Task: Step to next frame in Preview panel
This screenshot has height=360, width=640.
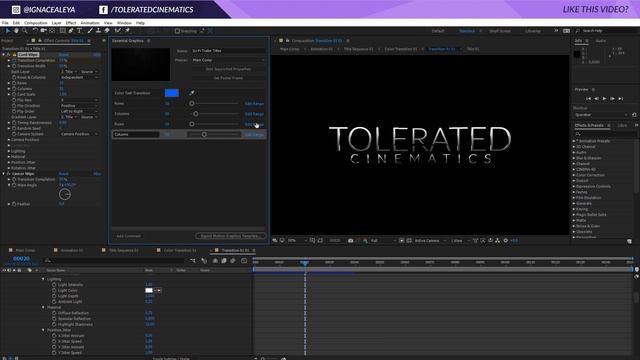Action: (612, 98)
